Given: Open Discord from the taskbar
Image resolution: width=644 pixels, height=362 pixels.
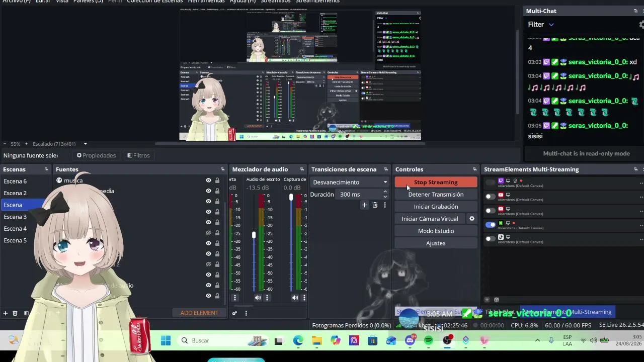Looking at the screenshot, I should coord(410,340).
